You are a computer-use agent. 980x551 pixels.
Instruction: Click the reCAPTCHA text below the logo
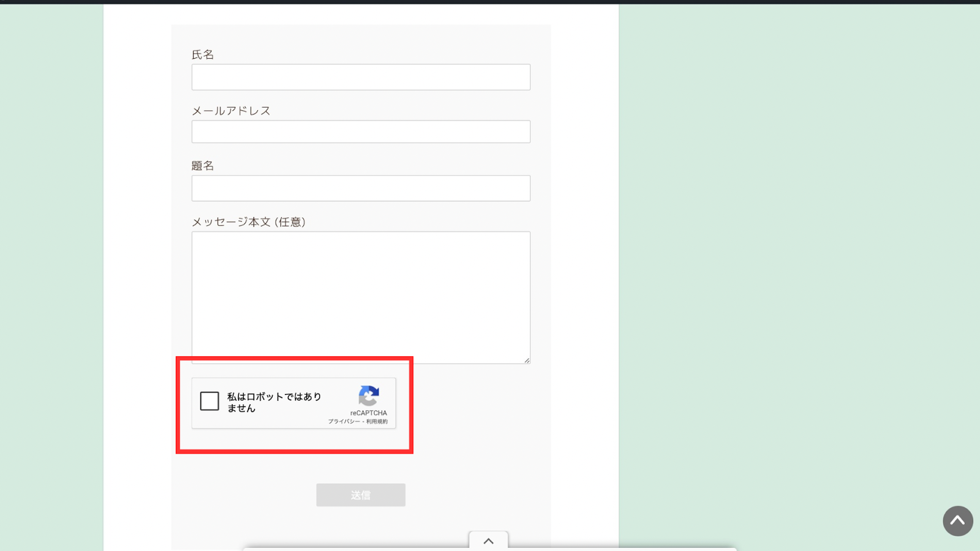369,413
